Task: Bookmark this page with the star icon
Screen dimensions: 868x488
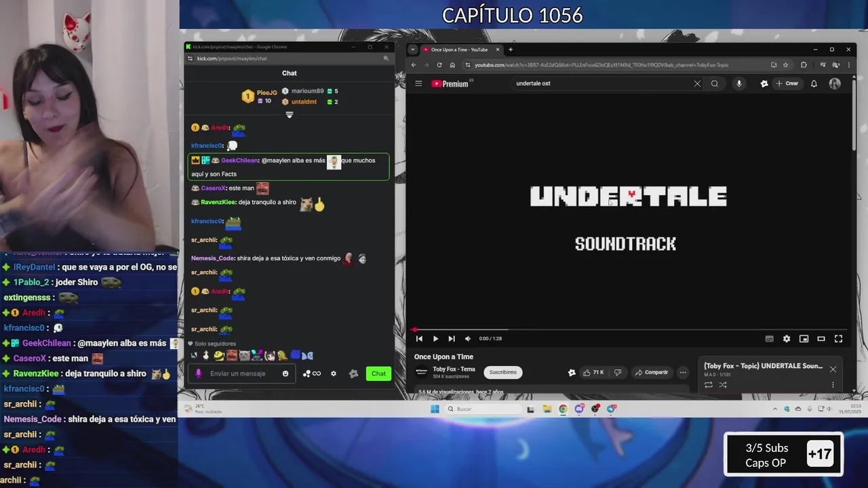Action: 786,65
